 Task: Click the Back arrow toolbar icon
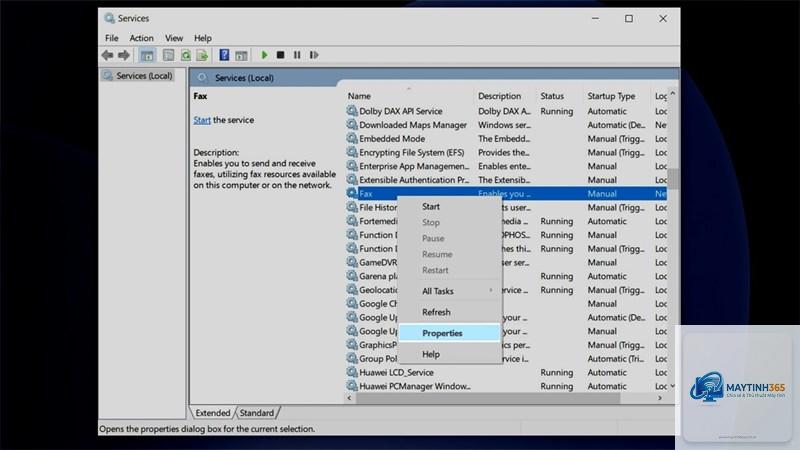tap(107, 55)
